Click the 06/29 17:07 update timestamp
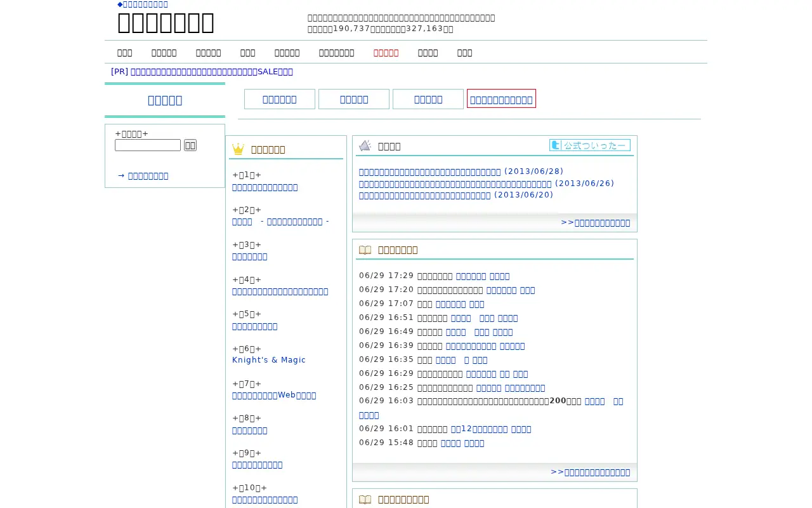The width and height of the screenshot is (812, 508). (x=386, y=304)
